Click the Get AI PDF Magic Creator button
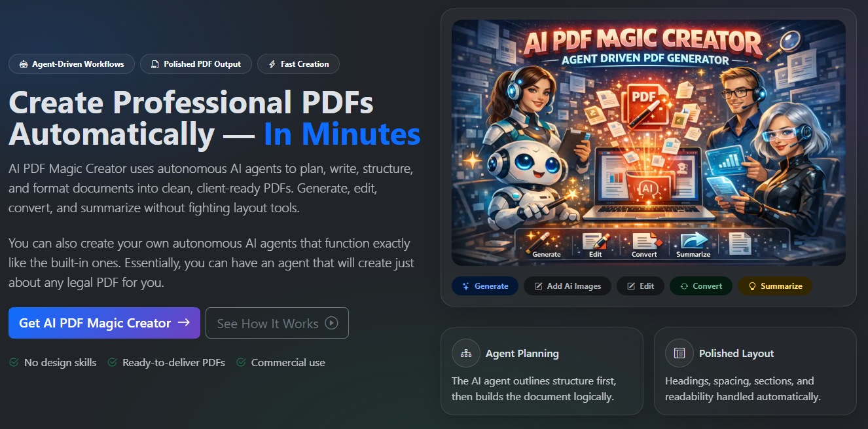This screenshot has width=868, height=429. click(104, 323)
